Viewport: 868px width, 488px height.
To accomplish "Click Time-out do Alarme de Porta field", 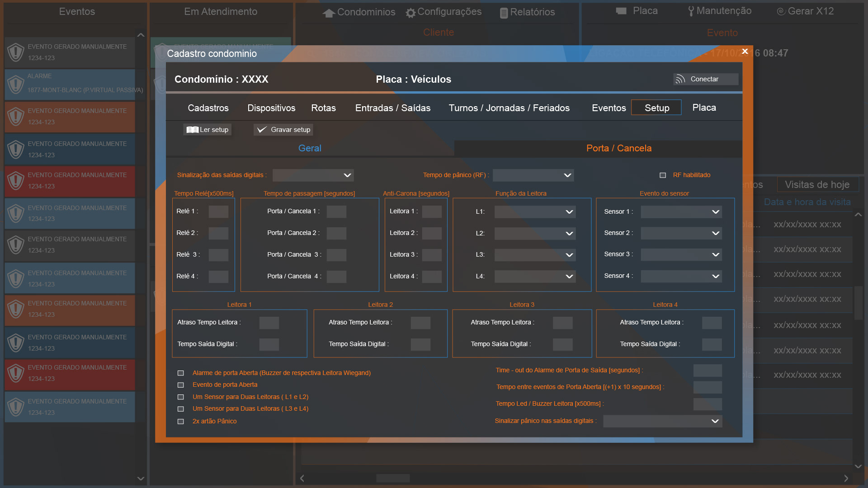I will pos(708,371).
